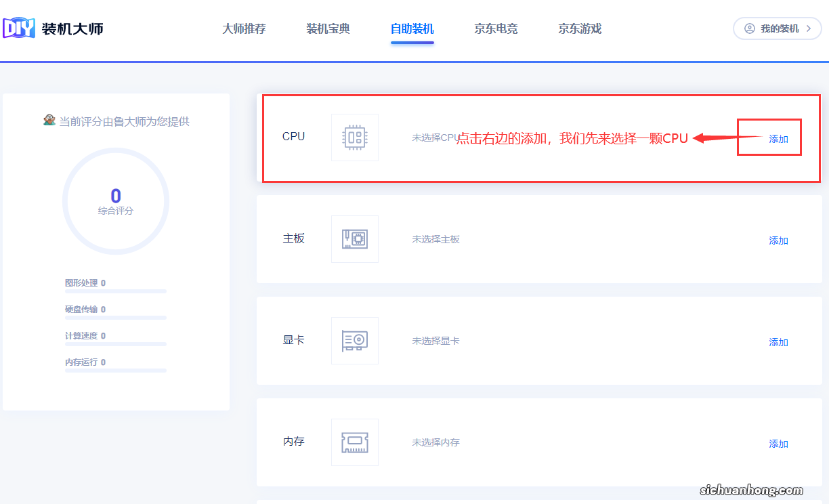Click the 显卡 graphics card icon
829x504 pixels.
click(354, 340)
